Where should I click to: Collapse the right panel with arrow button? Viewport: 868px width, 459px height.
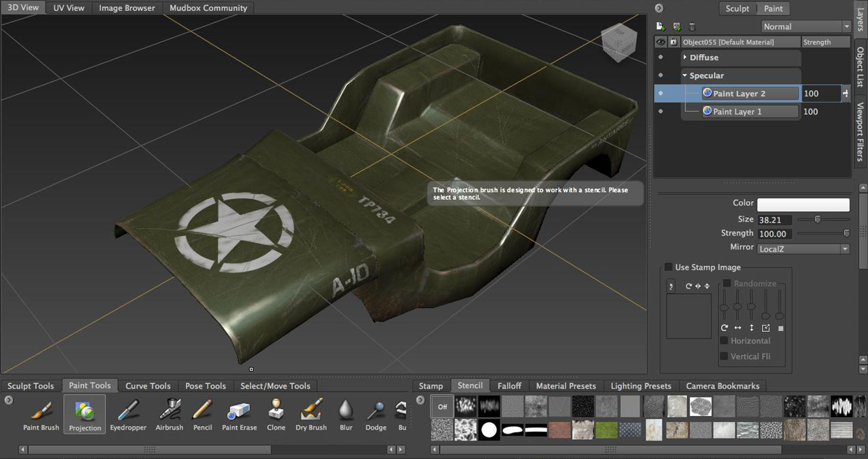coord(659,8)
